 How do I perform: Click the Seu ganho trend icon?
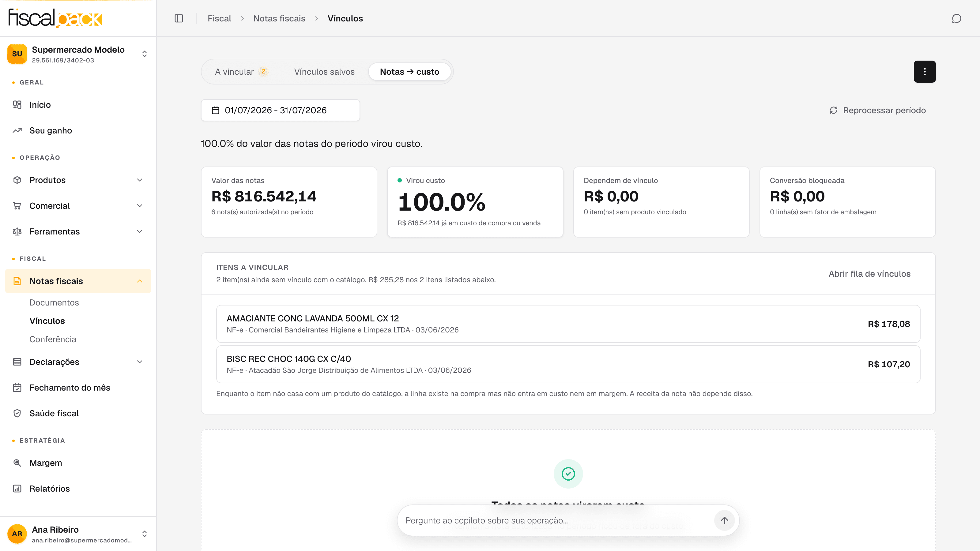point(17,130)
